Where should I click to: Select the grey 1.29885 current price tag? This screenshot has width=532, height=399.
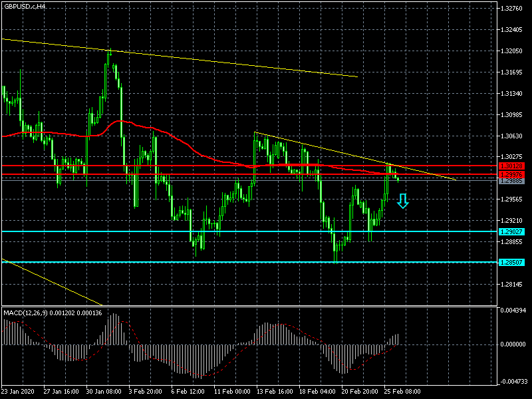(511, 181)
